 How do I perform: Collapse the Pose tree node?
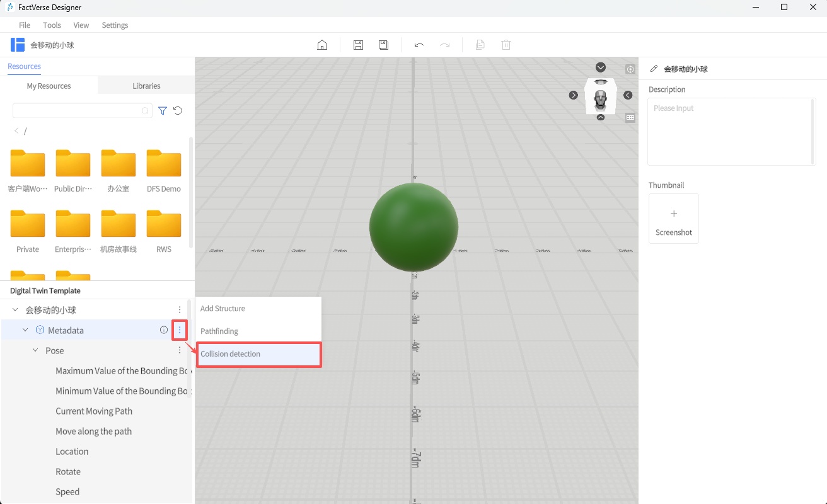35,350
